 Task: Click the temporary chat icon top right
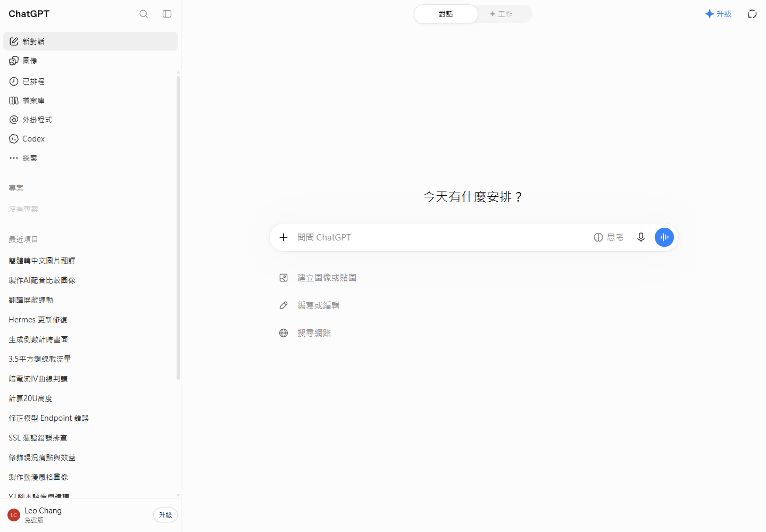[x=752, y=14]
